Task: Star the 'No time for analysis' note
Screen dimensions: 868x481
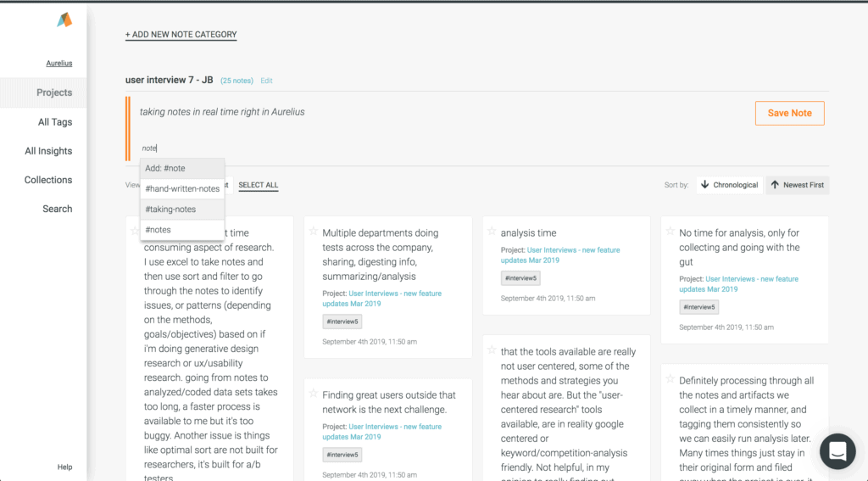Action: [x=670, y=231]
